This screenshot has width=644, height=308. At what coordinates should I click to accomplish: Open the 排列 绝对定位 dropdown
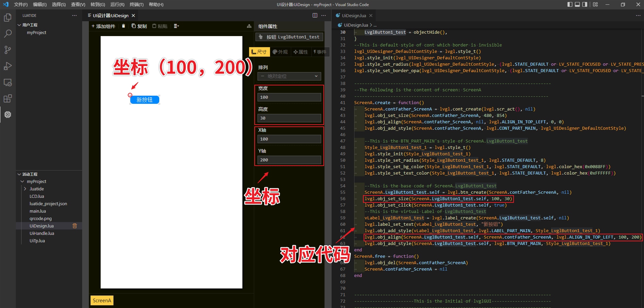click(x=289, y=76)
